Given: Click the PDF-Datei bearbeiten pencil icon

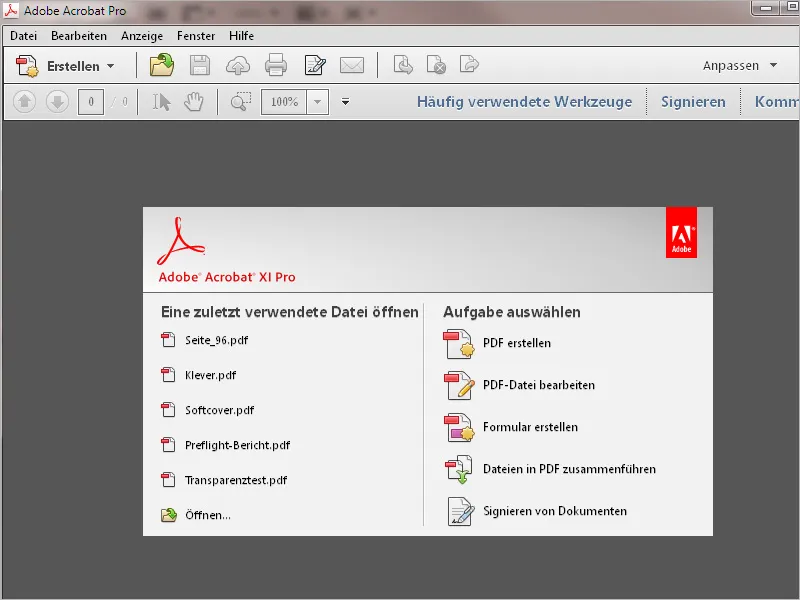Looking at the screenshot, I should click(459, 386).
